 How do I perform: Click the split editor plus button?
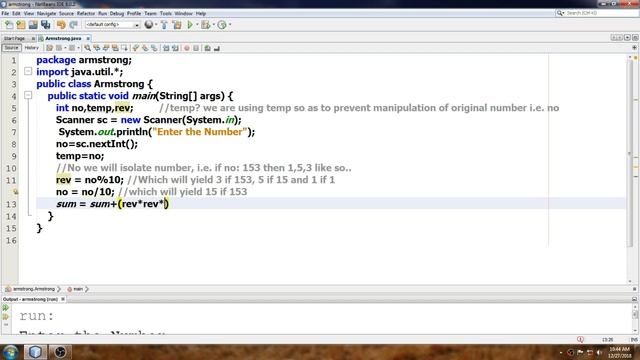[634, 48]
